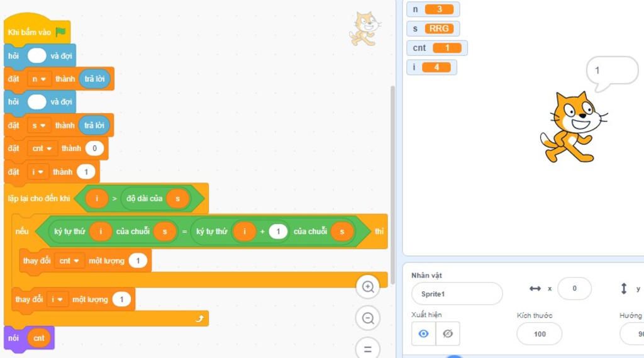The image size is (644, 358).
Task: Hide sprite with crossed-eye button
Action: [x=448, y=333]
